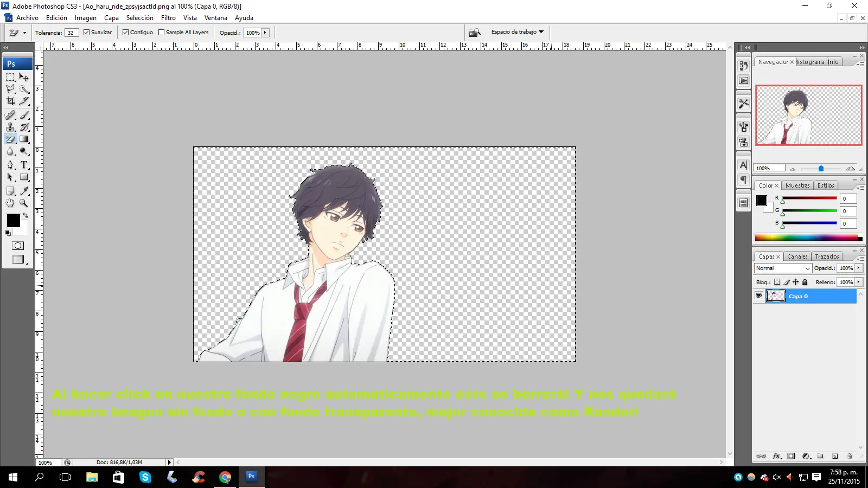The height and width of the screenshot is (488, 868).
Task: Select the History Brush tool
Action: pyautogui.click(x=24, y=127)
